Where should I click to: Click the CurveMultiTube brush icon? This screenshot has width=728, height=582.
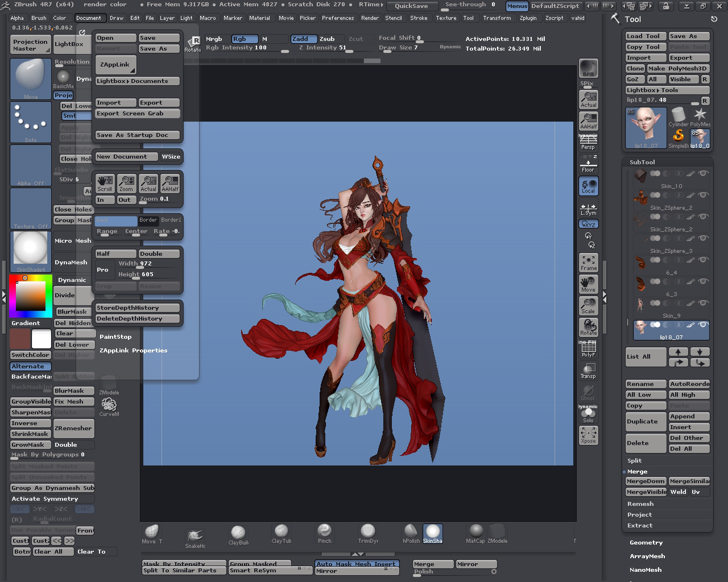pyautogui.click(x=109, y=407)
